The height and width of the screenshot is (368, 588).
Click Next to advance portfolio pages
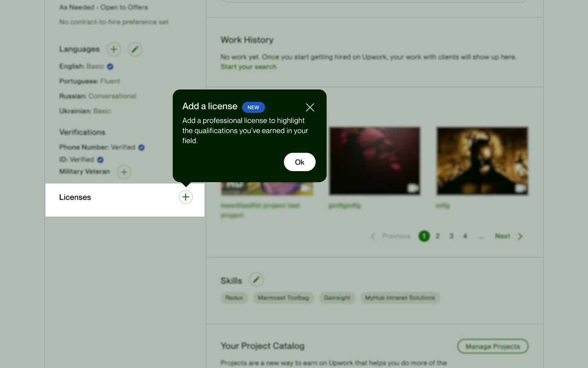pos(508,236)
